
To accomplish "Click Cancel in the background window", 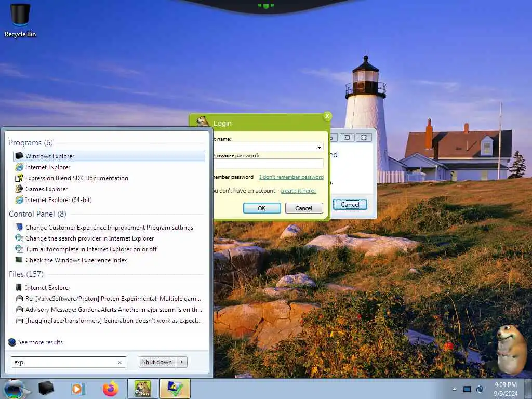I will pyautogui.click(x=350, y=205).
